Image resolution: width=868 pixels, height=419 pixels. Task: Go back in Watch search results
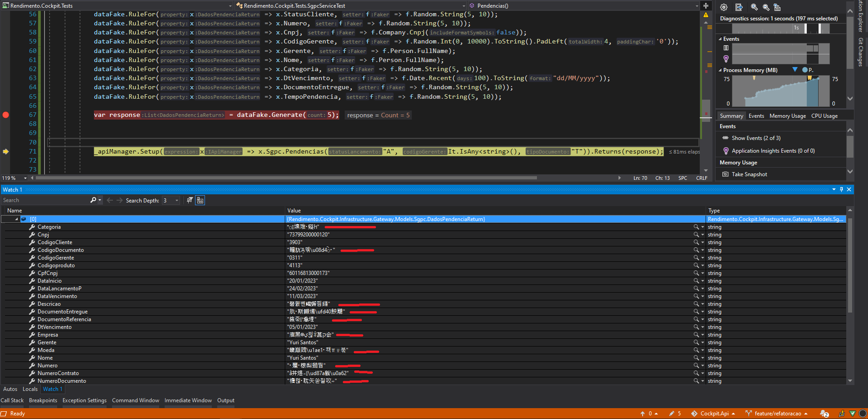click(110, 200)
